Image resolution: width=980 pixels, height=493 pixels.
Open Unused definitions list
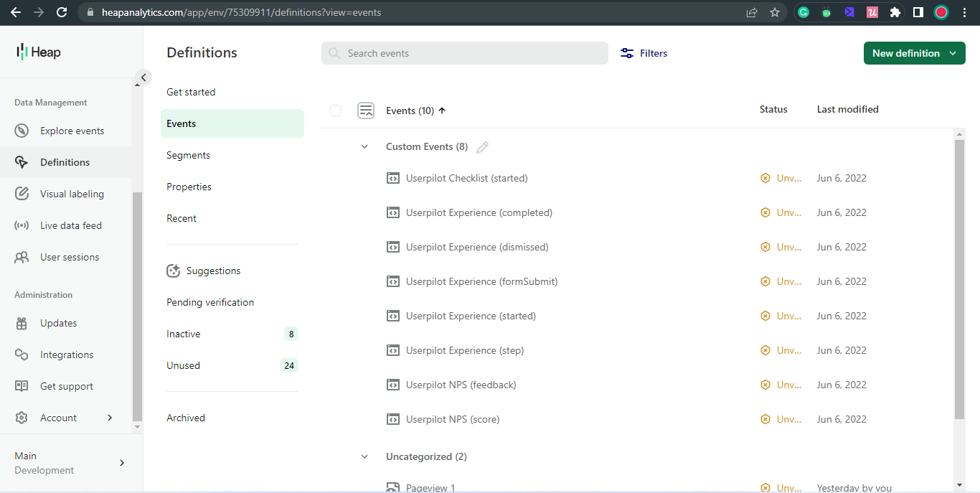[232, 365]
